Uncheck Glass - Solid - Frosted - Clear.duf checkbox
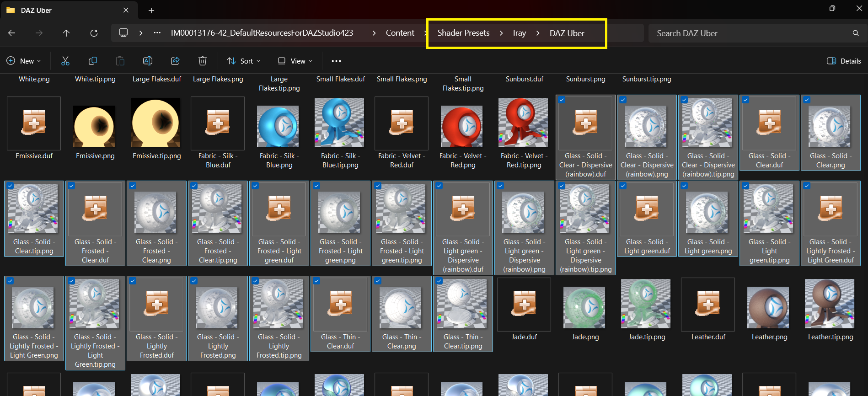 [x=71, y=186]
